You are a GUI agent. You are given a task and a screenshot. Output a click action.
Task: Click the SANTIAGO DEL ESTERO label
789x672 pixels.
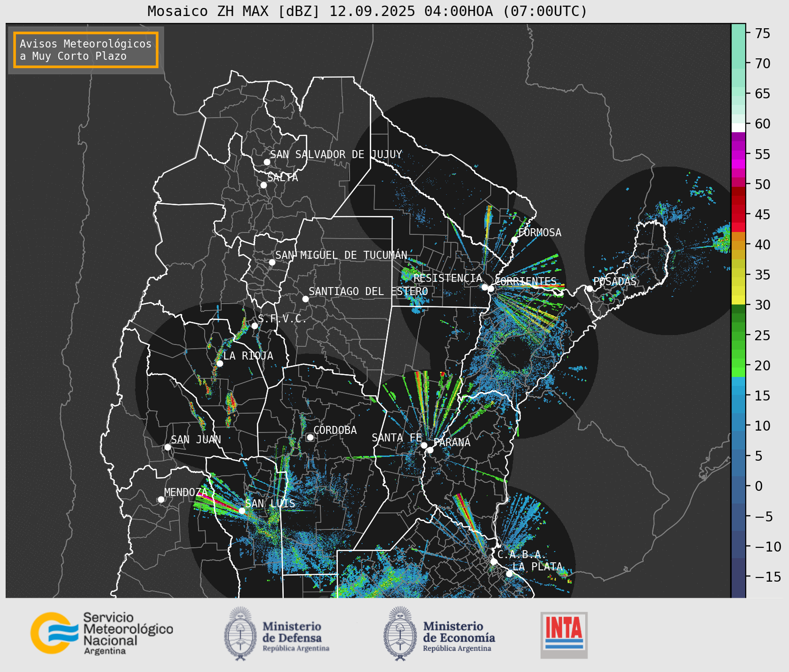[x=368, y=291]
